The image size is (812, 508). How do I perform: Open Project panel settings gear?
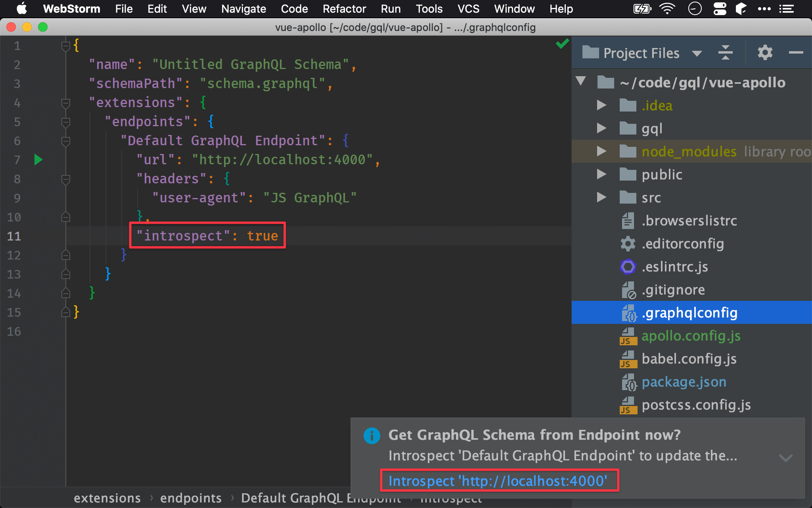click(x=765, y=53)
